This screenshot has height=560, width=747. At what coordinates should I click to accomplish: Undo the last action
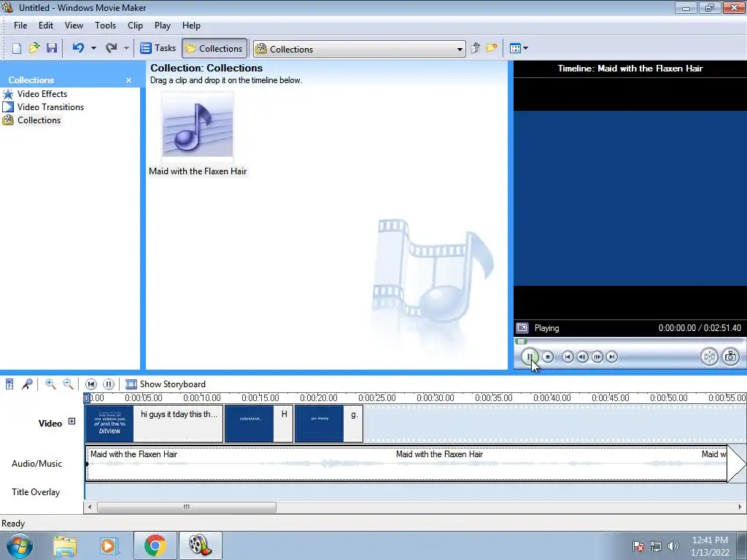pyautogui.click(x=78, y=48)
